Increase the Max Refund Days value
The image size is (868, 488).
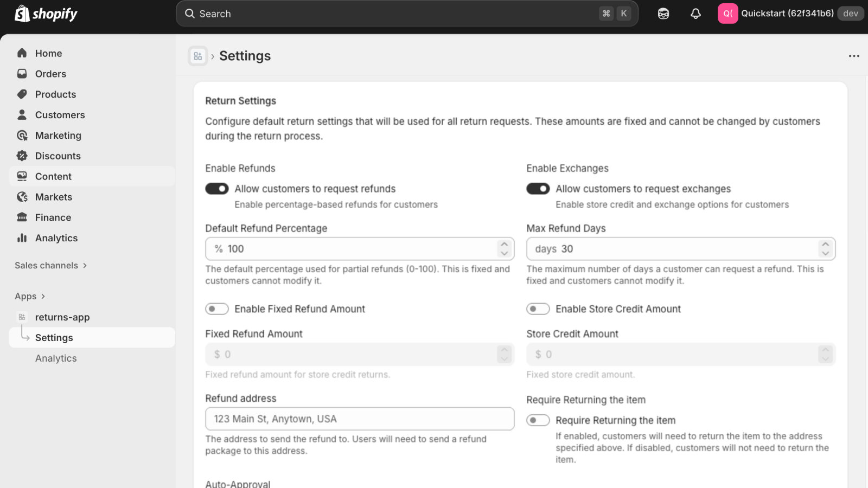click(825, 245)
